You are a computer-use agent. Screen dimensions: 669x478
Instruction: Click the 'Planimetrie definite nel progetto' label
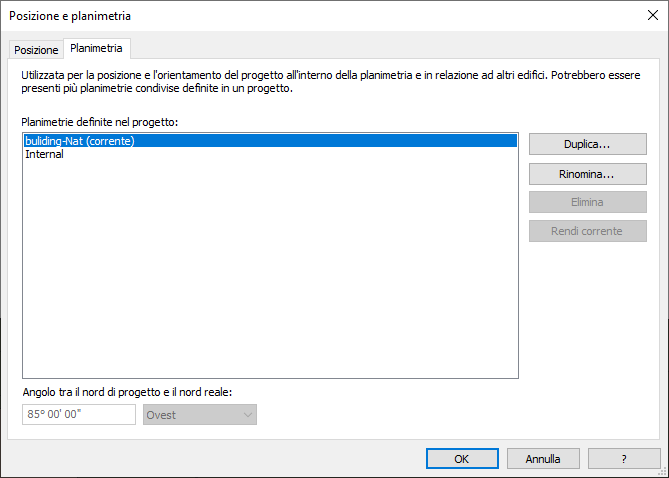(x=99, y=122)
